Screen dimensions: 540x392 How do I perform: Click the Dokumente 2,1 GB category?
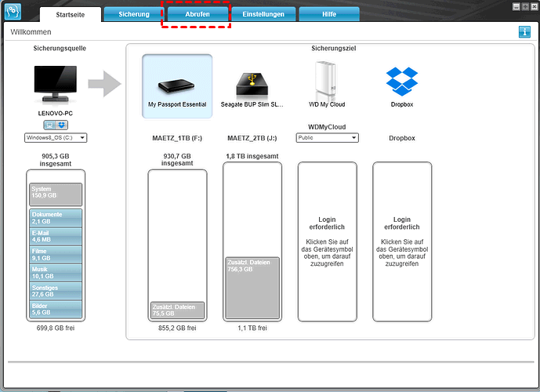click(56, 218)
